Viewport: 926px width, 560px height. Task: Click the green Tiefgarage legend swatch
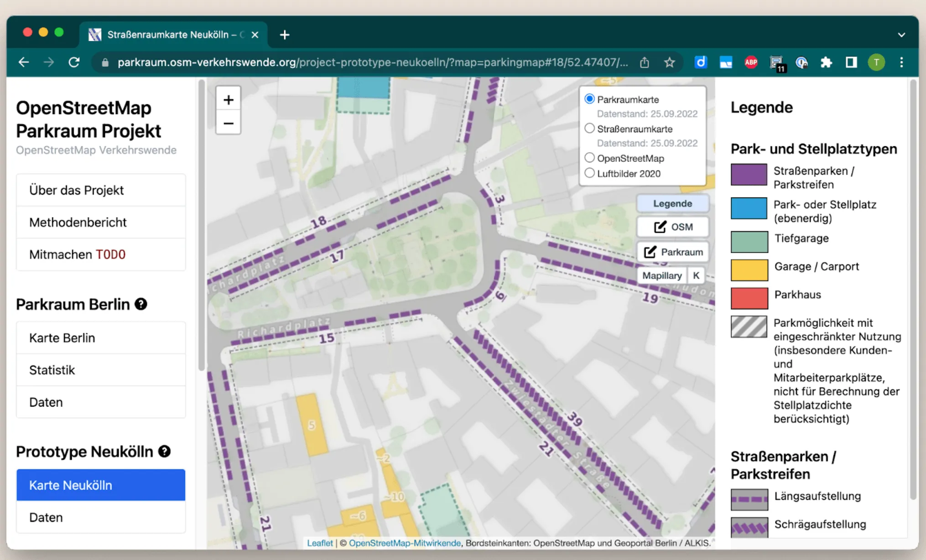(x=749, y=242)
